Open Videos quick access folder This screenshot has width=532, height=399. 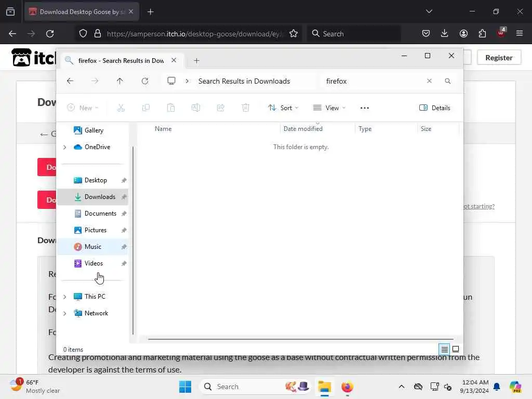coord(92,263)
